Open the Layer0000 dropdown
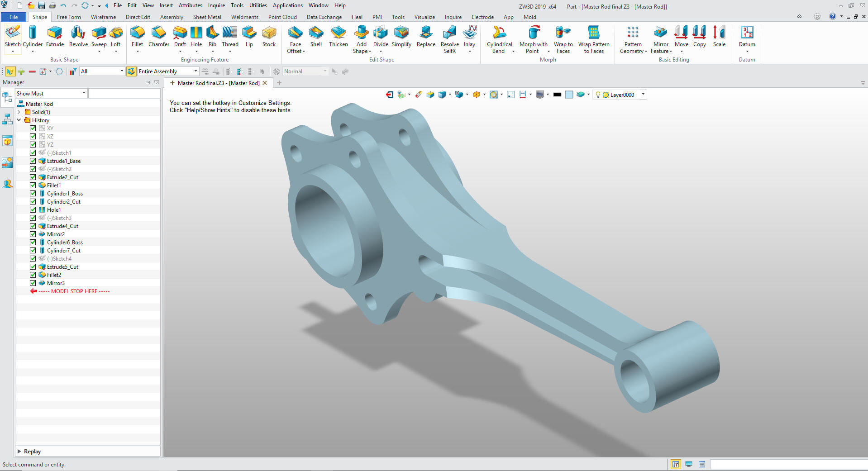 click(x=643, y=95)
